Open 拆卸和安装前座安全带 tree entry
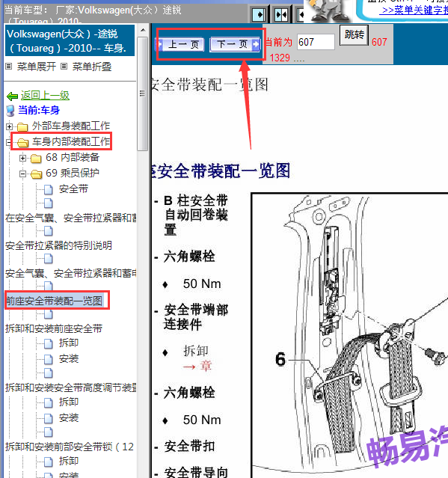 coord(54,328)
